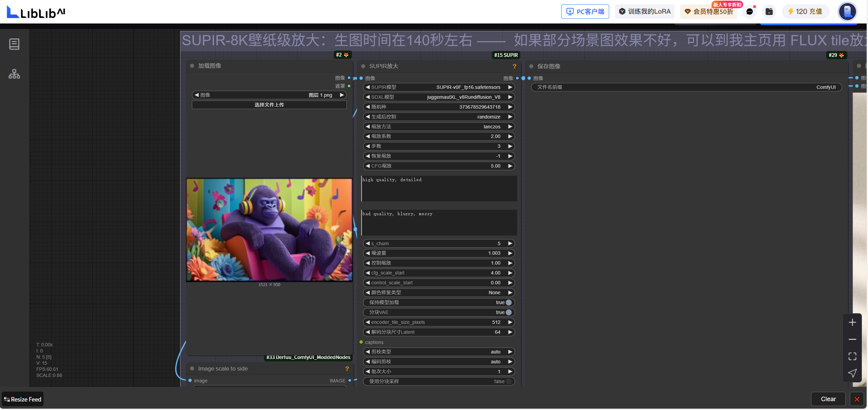Screen dimensions: 868x410
Task: Close the bottom feed with red X
Action: click(857, 399)
